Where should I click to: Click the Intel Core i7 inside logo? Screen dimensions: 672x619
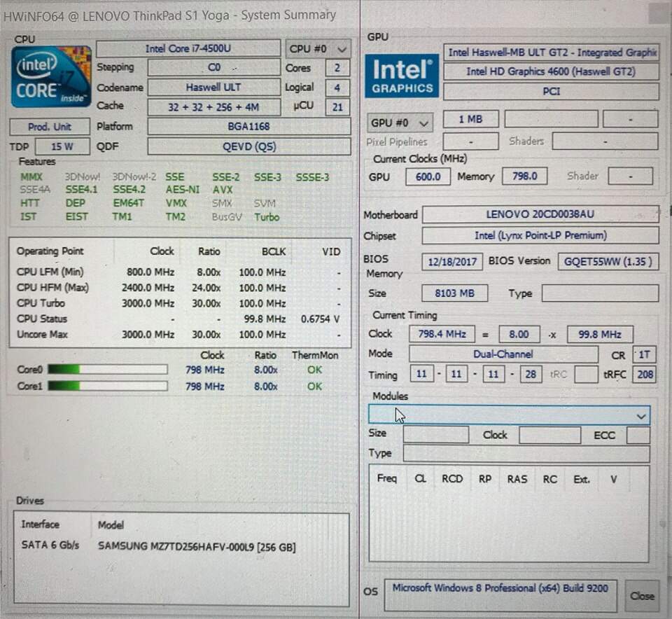tap(51, 77)
